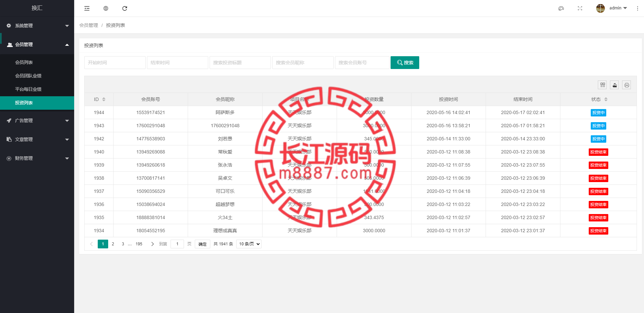Go to page 3
The image size is (644, 313).
tap(123, 244)
